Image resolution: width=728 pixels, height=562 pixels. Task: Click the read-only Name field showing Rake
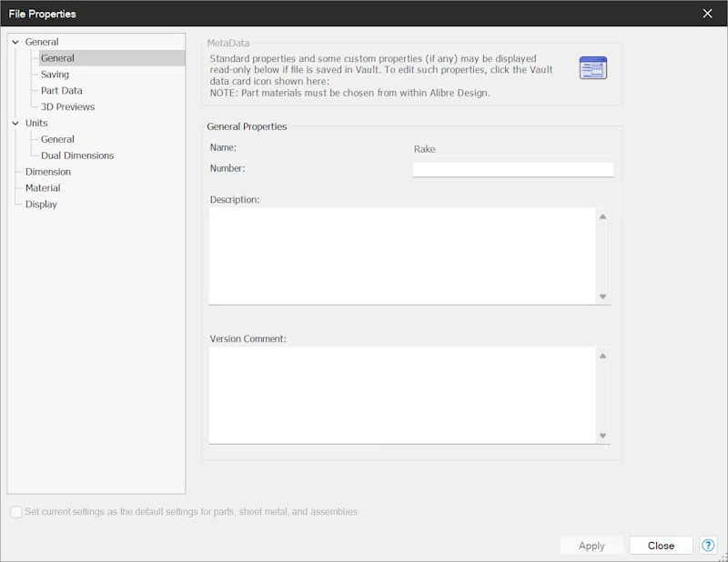(513, 149)
